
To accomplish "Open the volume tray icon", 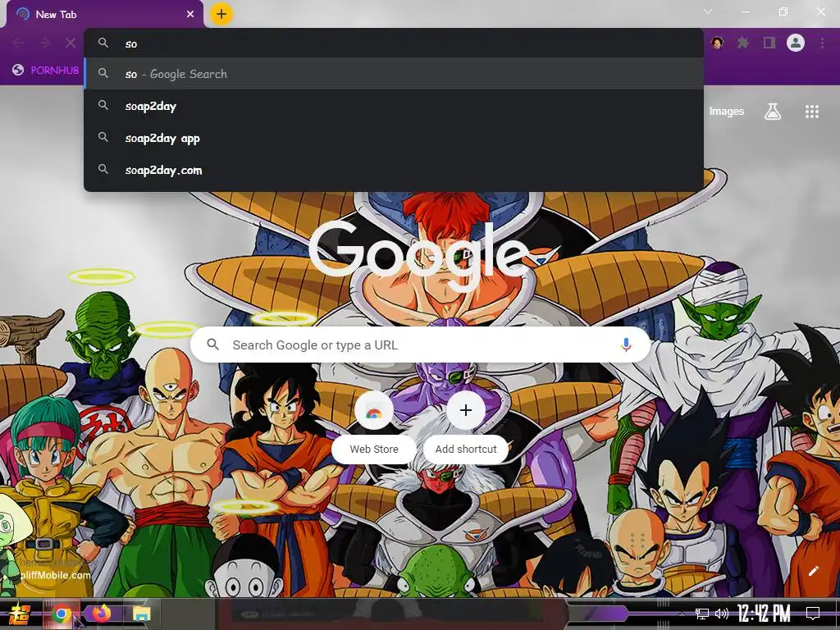I will tap(722, 614).
